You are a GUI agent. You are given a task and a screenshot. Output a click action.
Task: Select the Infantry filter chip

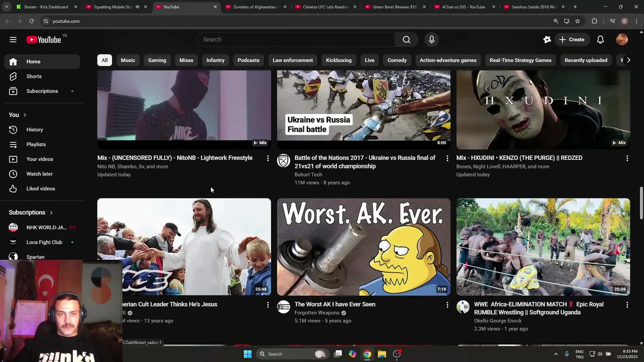(x=215, y=60)
